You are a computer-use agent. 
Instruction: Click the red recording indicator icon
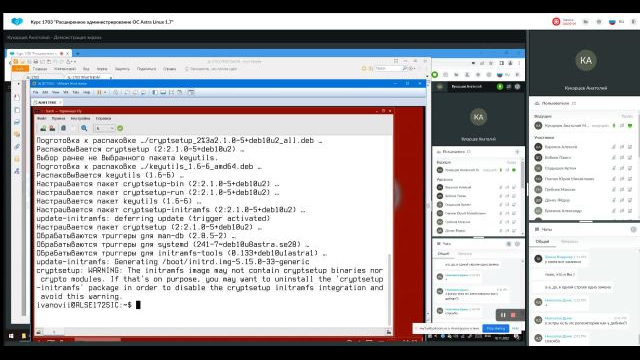coord(556,22)
